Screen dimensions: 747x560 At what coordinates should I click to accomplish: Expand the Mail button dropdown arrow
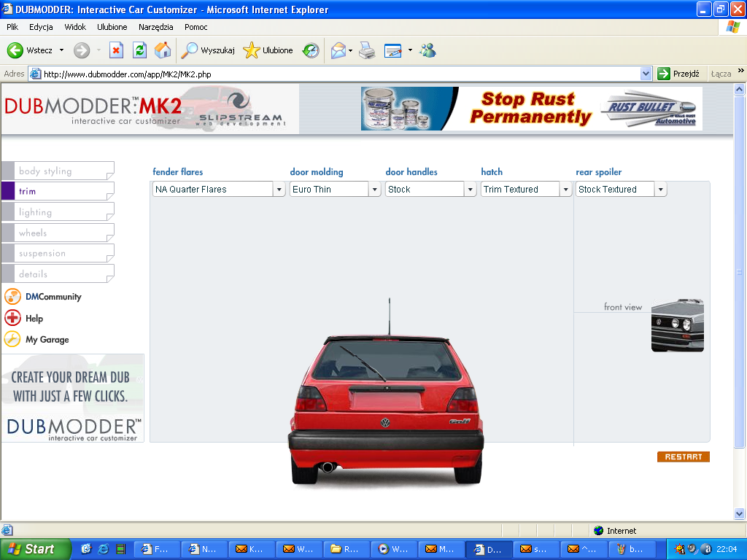tap(351, 50)
